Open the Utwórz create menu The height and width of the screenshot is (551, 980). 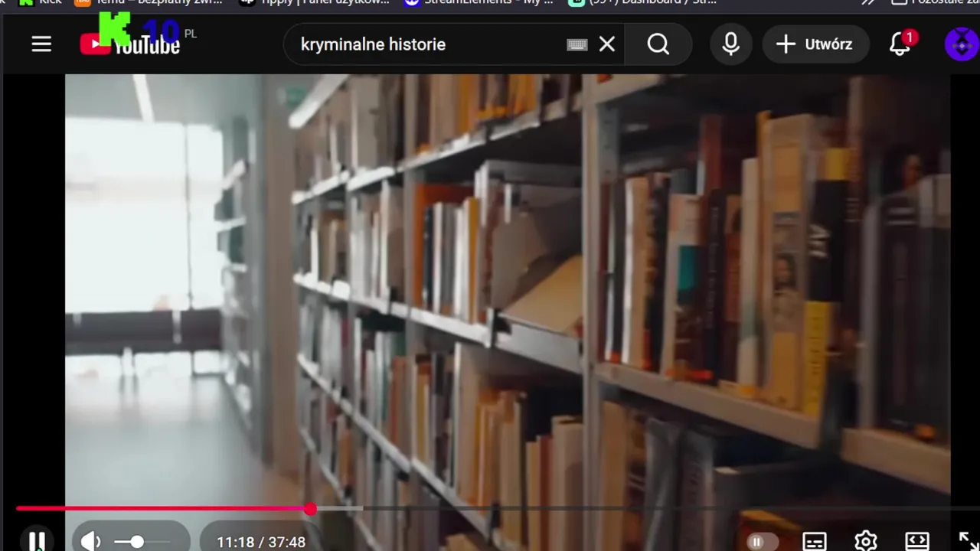[x=816, y=44]
